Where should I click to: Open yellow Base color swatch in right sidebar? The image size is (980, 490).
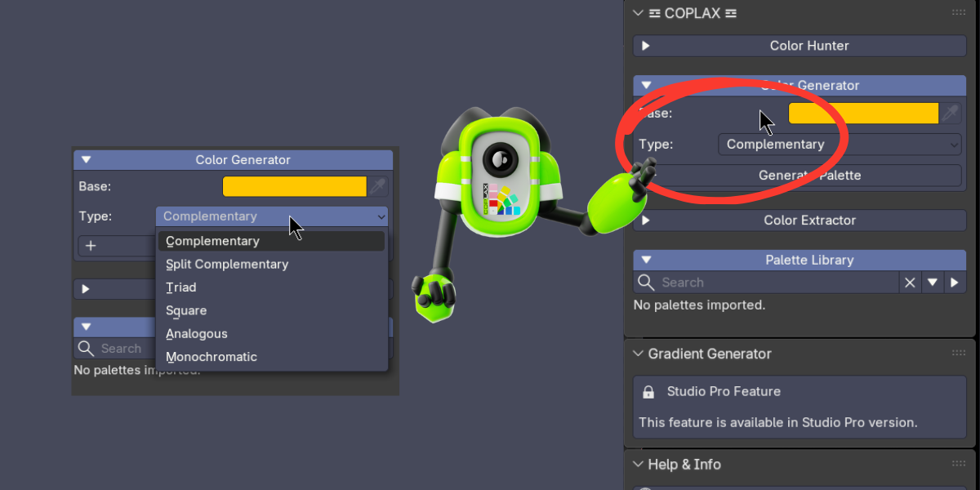click(x=863, y=114)
